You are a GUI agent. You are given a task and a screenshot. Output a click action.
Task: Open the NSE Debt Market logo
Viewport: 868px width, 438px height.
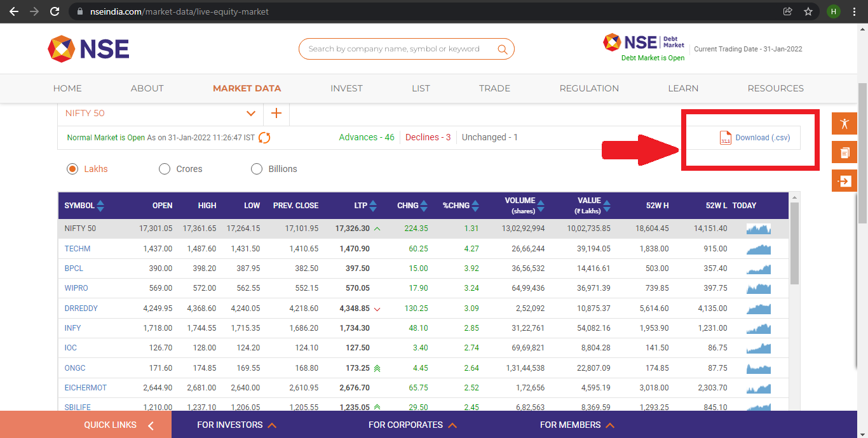[x=644, y=43]
